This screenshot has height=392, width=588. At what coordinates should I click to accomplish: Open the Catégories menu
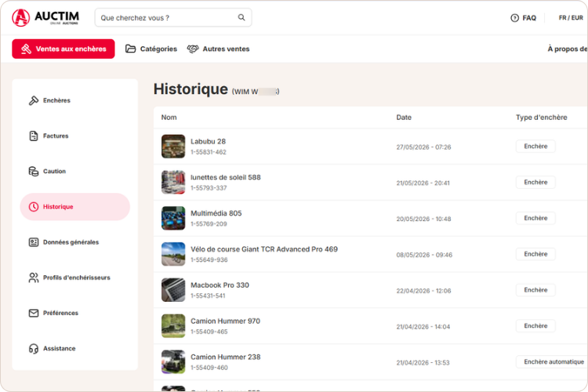[151, 49]
